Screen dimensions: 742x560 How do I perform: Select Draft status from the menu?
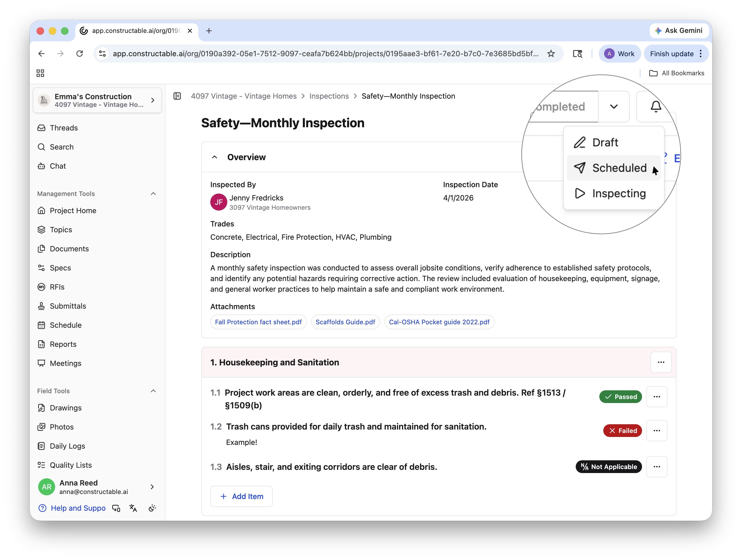[614, 142]
